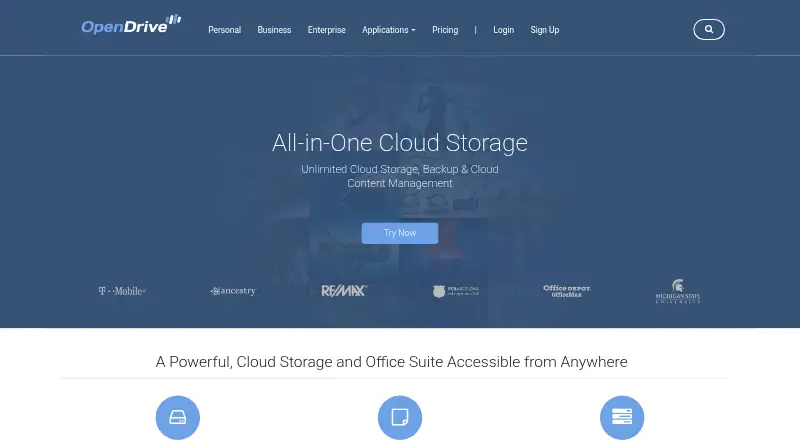Click the Login link
Viewport: 800px width, 440px height.
pyautogui.click(x=504, y=30)
